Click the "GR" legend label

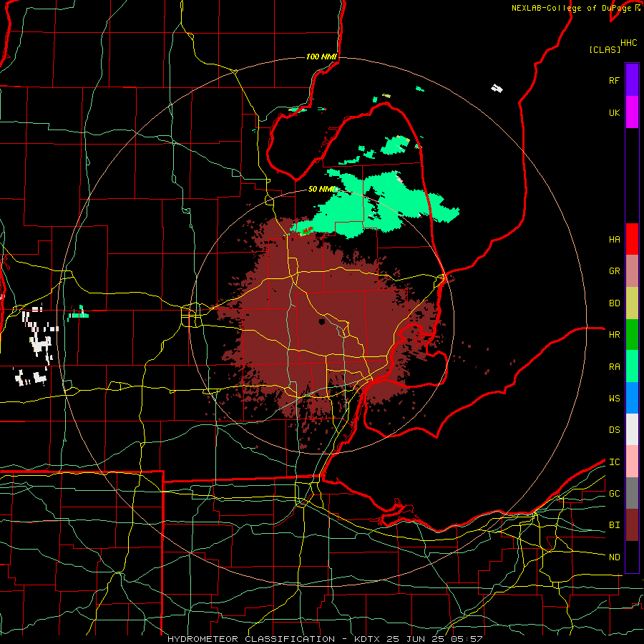[614, 271]
